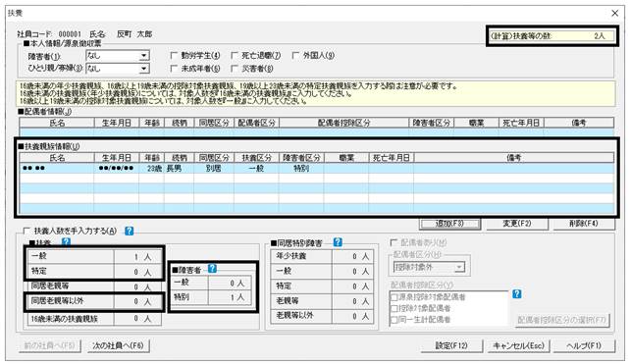Click 追加(F3) button
630x364 pixels.
(449, 224)
